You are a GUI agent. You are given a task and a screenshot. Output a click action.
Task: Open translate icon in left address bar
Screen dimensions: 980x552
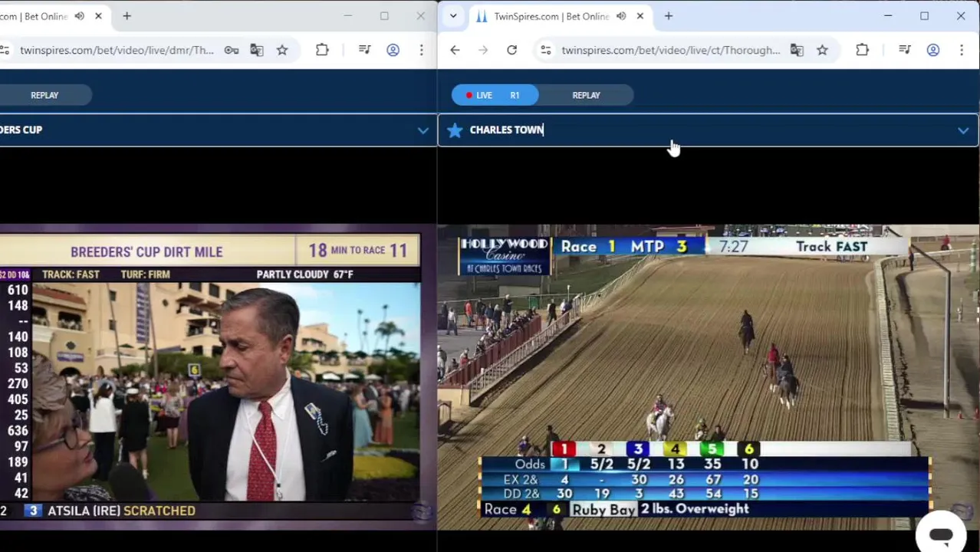point(257,51)
